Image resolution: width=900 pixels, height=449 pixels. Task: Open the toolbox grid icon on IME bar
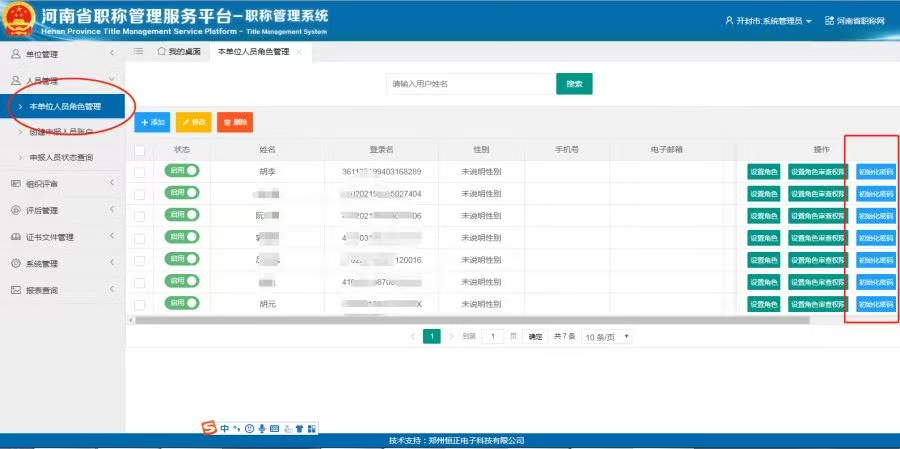[312, 428]
